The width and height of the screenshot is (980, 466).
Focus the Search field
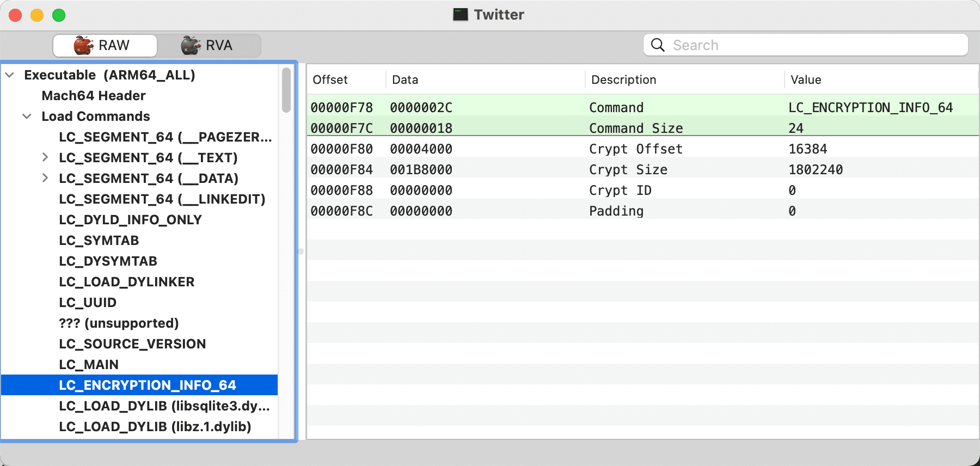coord(806,45)
